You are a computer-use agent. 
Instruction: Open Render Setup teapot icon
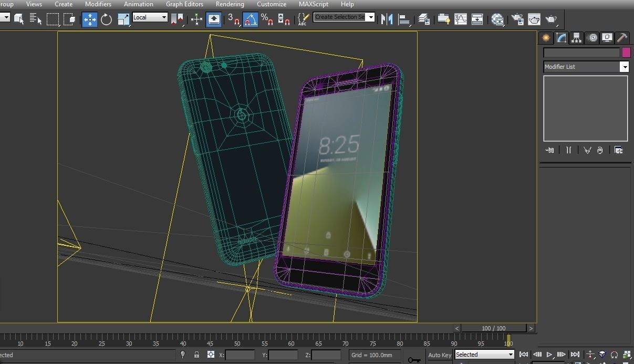tap(517, 19)
